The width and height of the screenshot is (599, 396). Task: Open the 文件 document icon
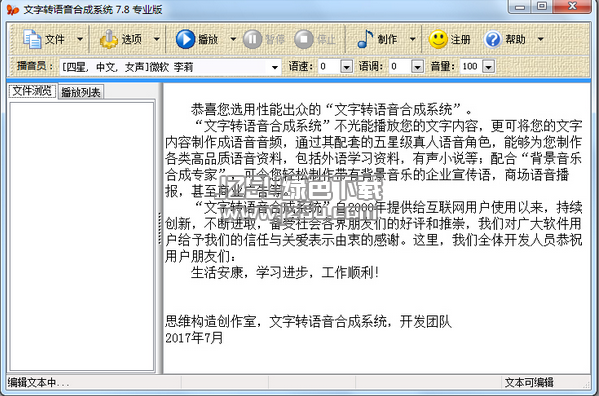click(32, 39)
